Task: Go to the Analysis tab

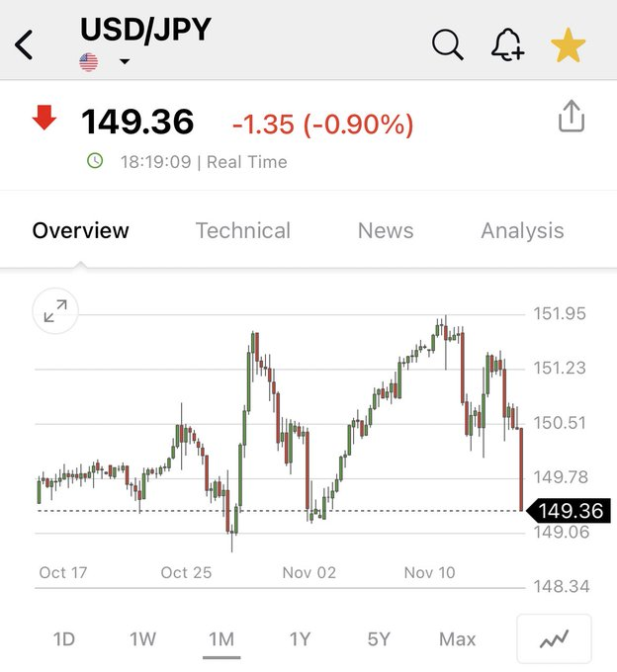Action: tap(522, 230)
